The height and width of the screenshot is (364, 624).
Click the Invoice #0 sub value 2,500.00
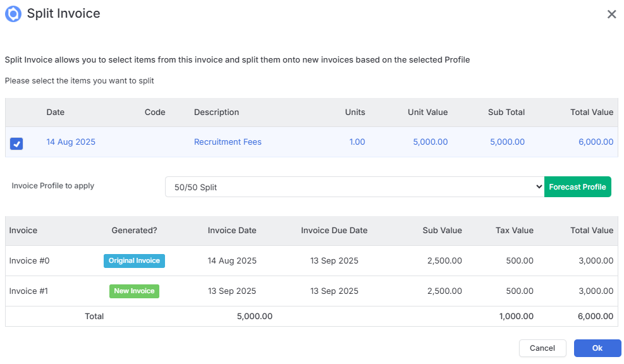(444, 260)
